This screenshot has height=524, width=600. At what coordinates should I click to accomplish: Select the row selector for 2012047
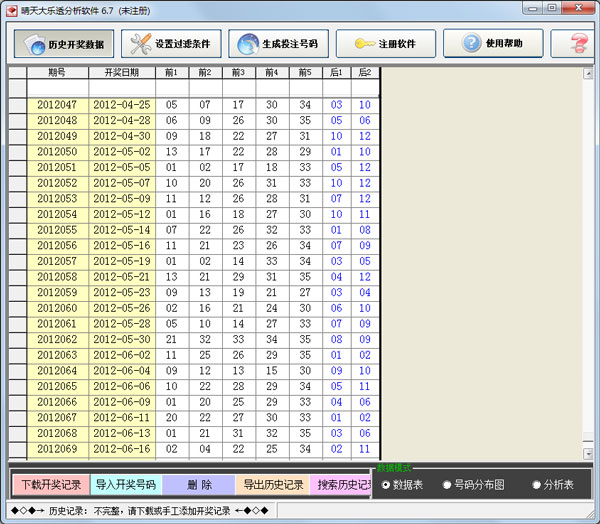coord(18,105)
